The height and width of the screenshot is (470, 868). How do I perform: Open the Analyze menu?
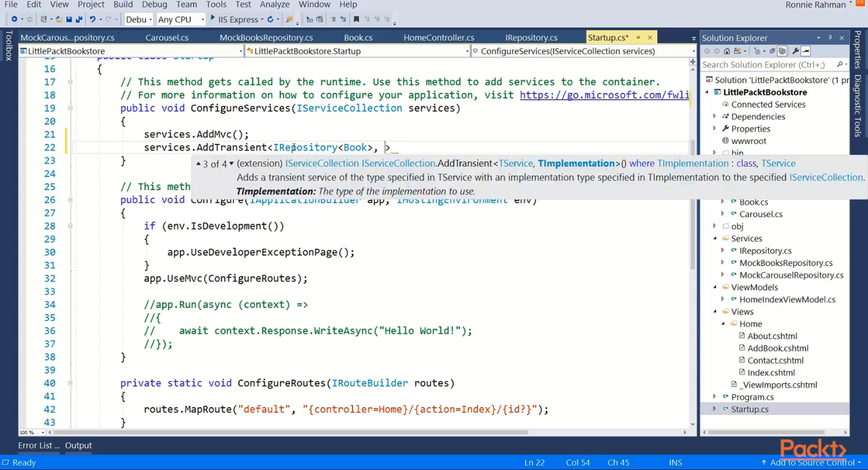coord(275,4)
